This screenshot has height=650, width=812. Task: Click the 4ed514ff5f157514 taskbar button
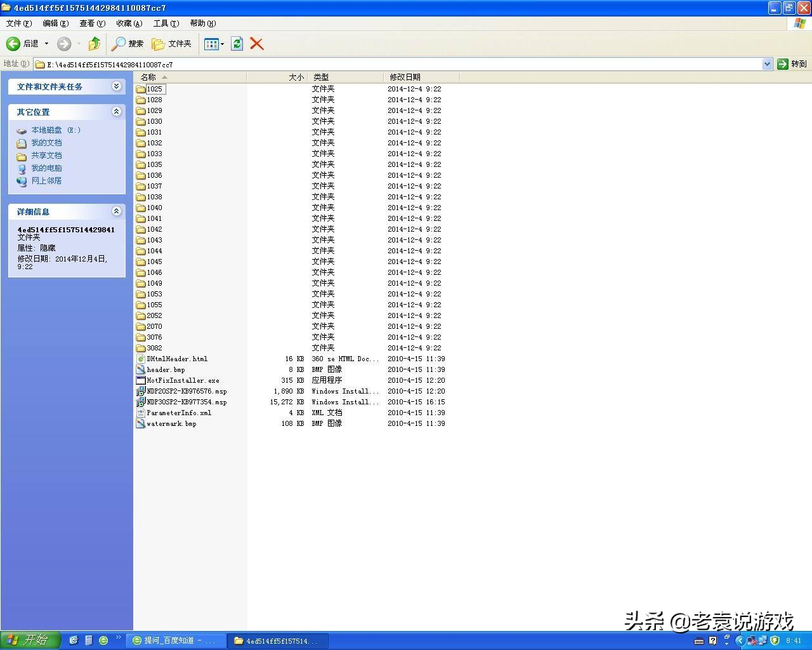tap(278, 640)
